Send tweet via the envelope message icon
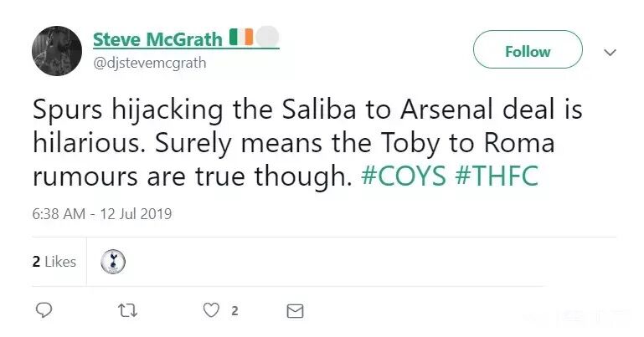Screen dimensions: 644x337 coord(295,310)
